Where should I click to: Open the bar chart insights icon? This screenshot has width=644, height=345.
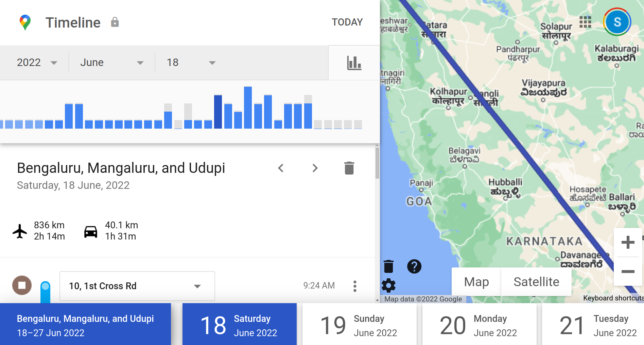(x=354, y=63)
